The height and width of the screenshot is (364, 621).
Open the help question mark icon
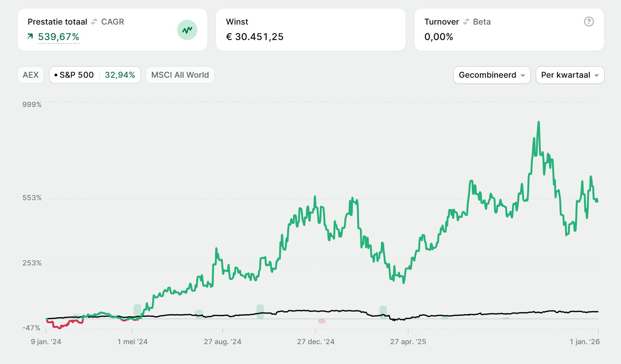(x=589, y=22)
